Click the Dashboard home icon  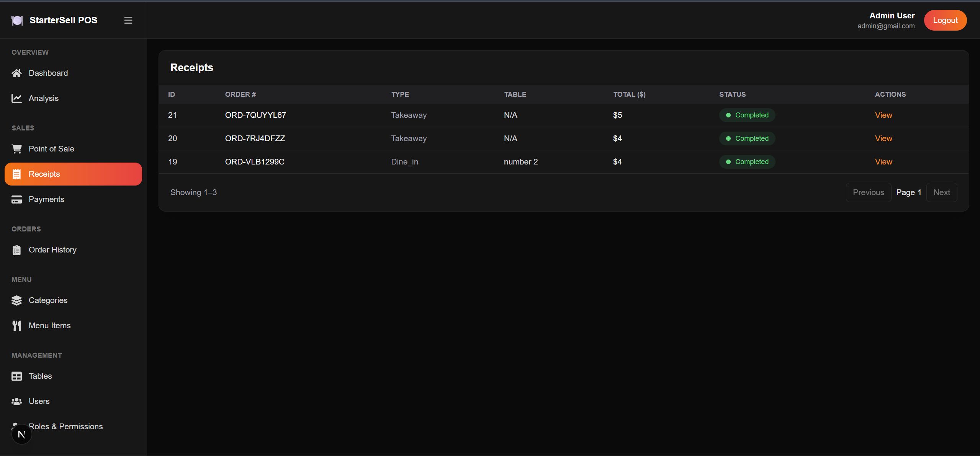[16, 73]
